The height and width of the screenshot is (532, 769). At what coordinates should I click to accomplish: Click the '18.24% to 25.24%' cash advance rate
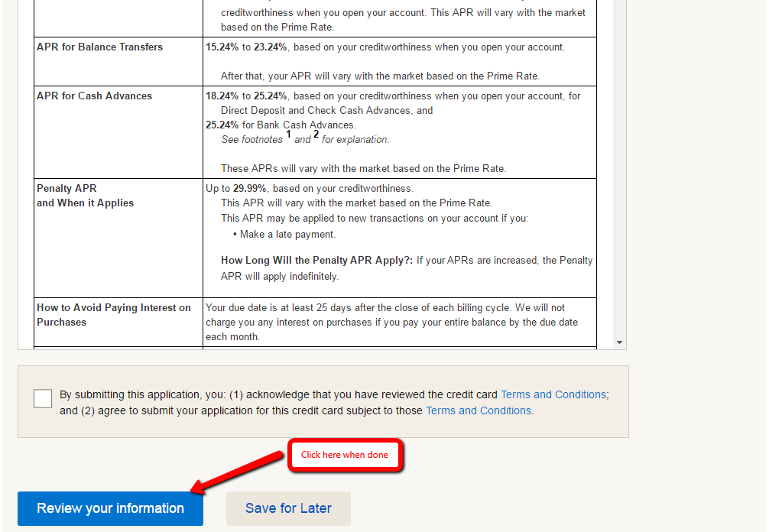tap(246, 96)
